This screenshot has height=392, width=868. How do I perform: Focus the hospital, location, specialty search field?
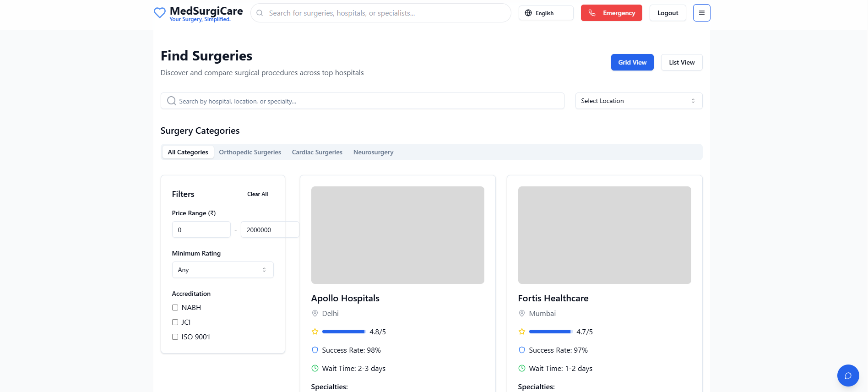click(x=363, y=101)
